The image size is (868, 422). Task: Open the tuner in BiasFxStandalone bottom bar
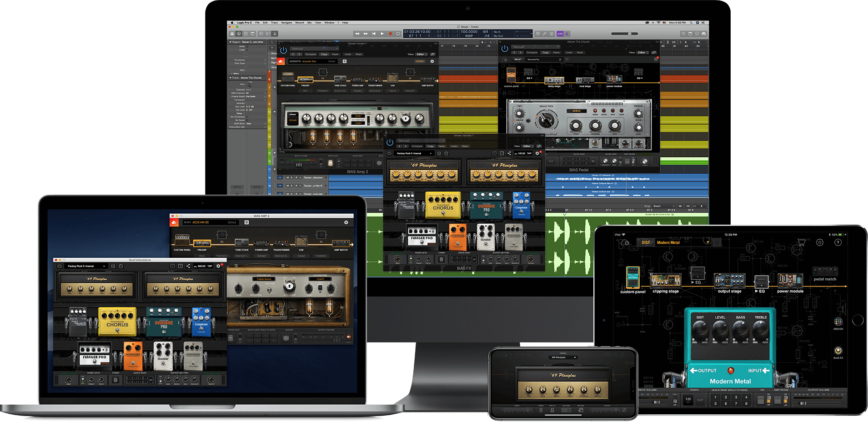[115, 380]
